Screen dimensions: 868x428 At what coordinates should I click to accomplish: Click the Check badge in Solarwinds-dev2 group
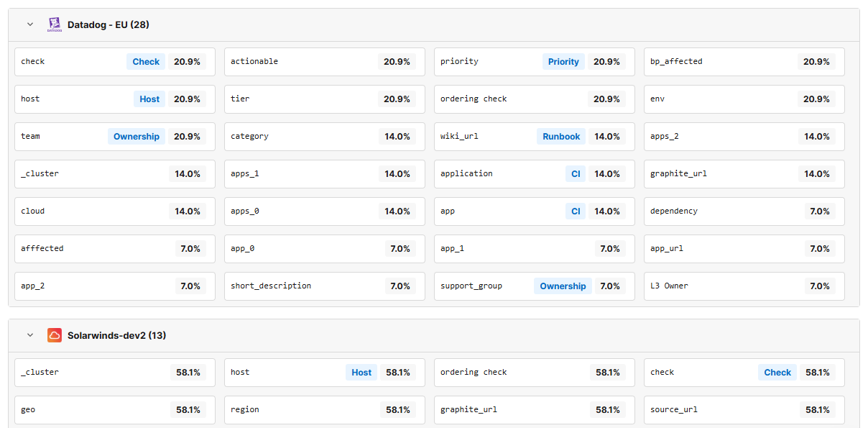click(777, 372)
